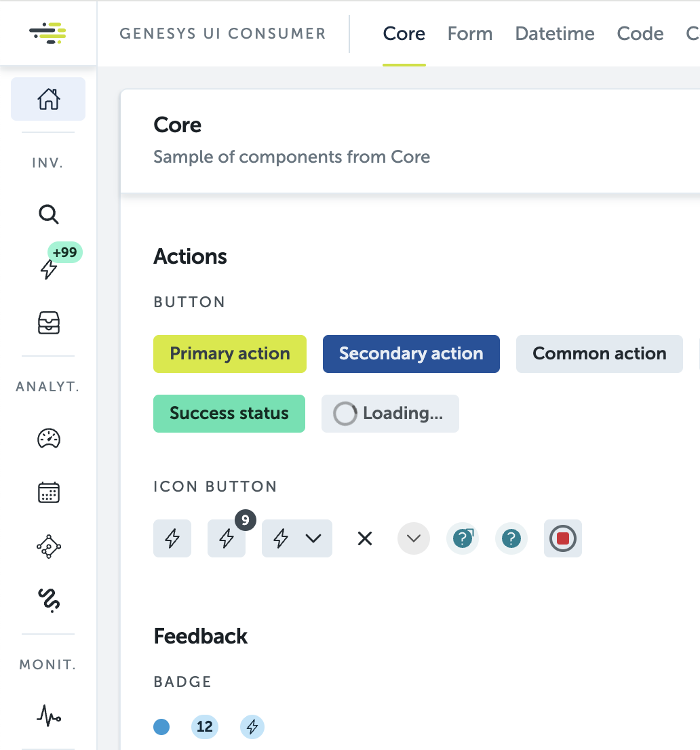Click the calendar icon in sidebar
The width and height of the screenshot is (700, 750).
(x=48, y=492)
